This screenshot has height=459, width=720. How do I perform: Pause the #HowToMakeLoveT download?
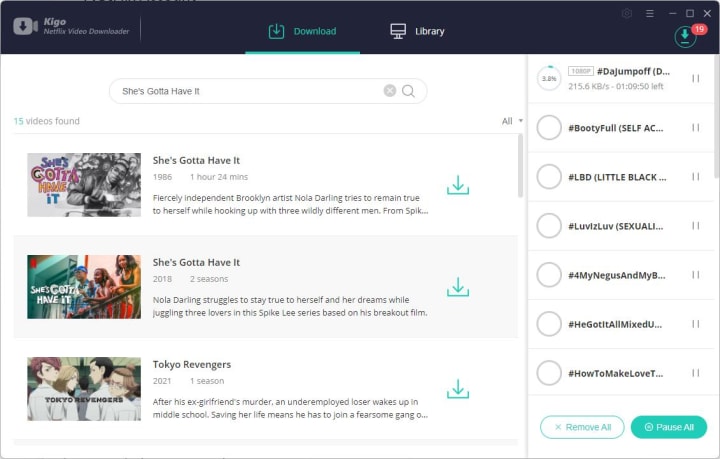[x=696, y=373]
